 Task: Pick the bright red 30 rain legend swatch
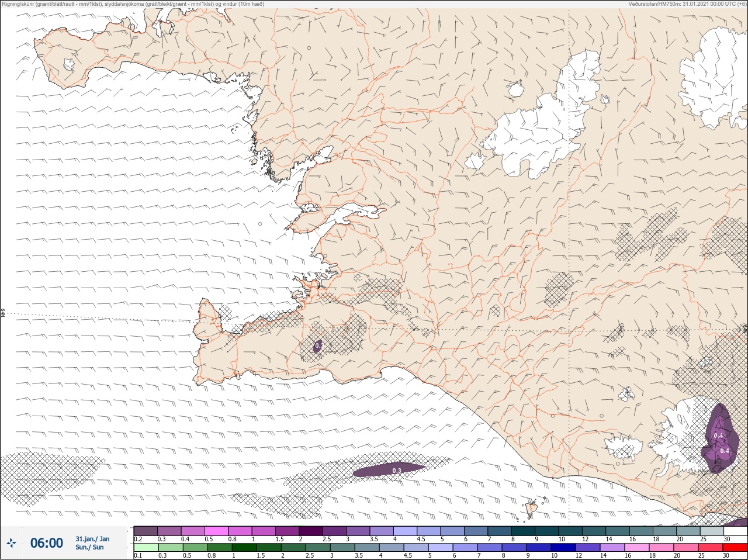coord(735,548)
